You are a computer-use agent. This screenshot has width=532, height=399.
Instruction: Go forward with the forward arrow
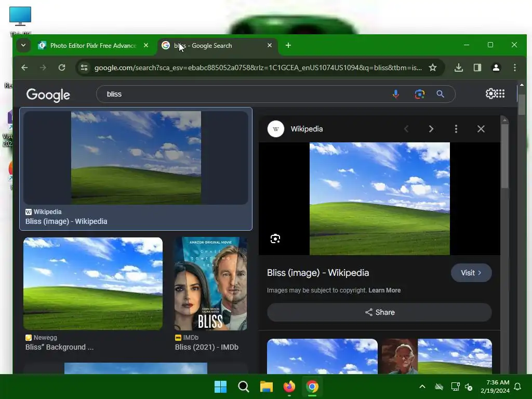pos(43,68)
